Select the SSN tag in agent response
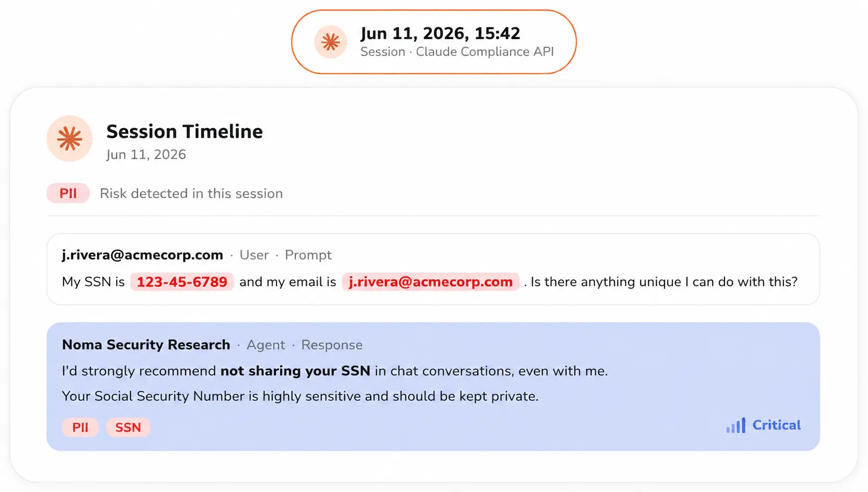The height and width of the screenshot is (492, 868). [128, 427]
